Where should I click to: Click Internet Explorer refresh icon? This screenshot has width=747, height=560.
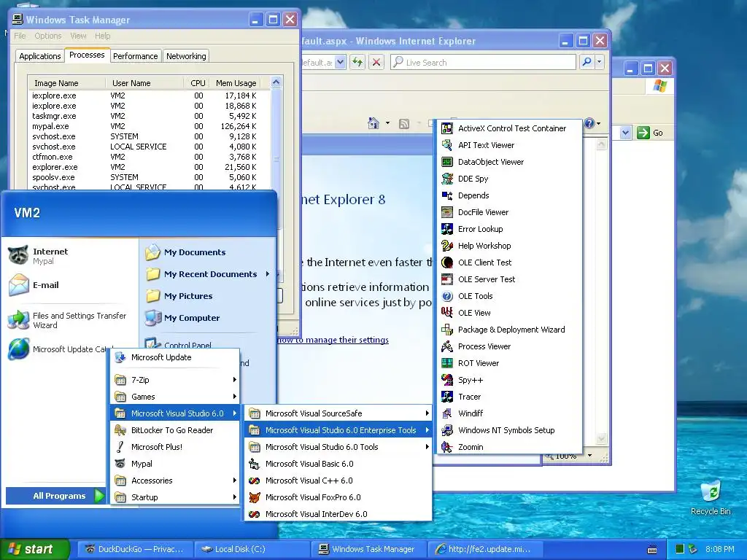357,63
